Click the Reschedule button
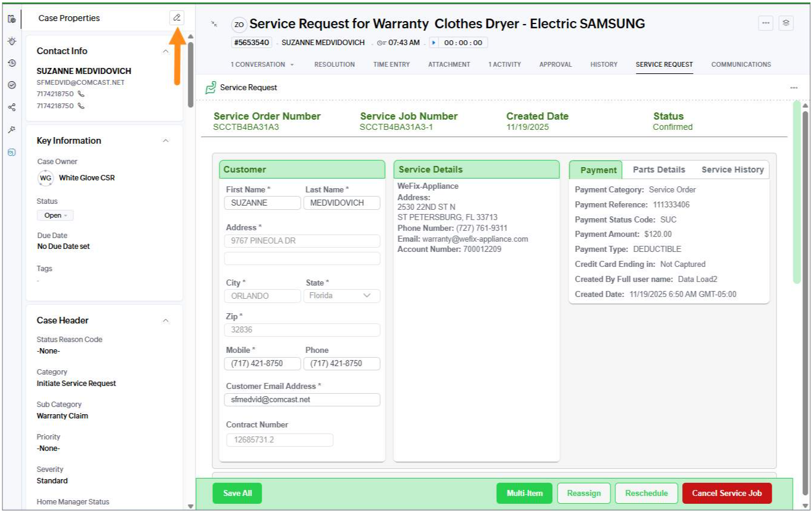Image resolution: width=812 pixels, height=514 pixels. (646, 494)
